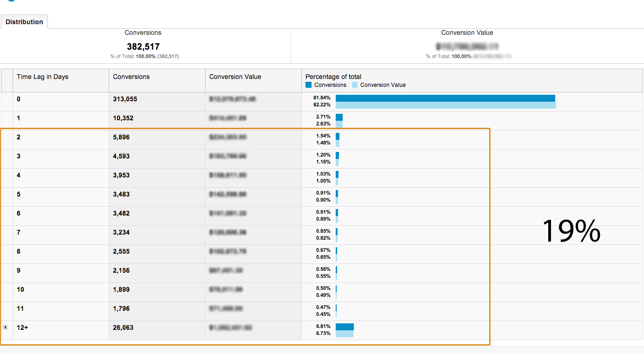
Task: Click the light blue Conversion Value legend swatch
Action: [x=355, y=85]
